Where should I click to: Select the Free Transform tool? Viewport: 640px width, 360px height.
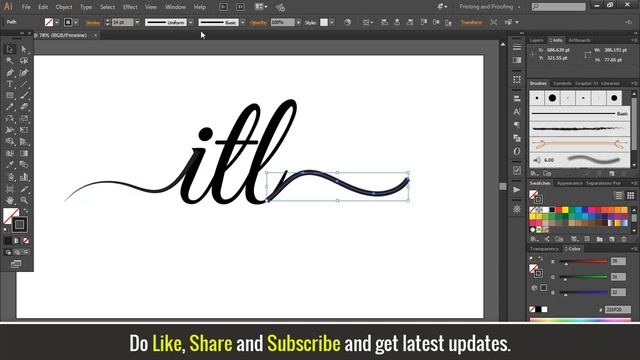[24, 130]
